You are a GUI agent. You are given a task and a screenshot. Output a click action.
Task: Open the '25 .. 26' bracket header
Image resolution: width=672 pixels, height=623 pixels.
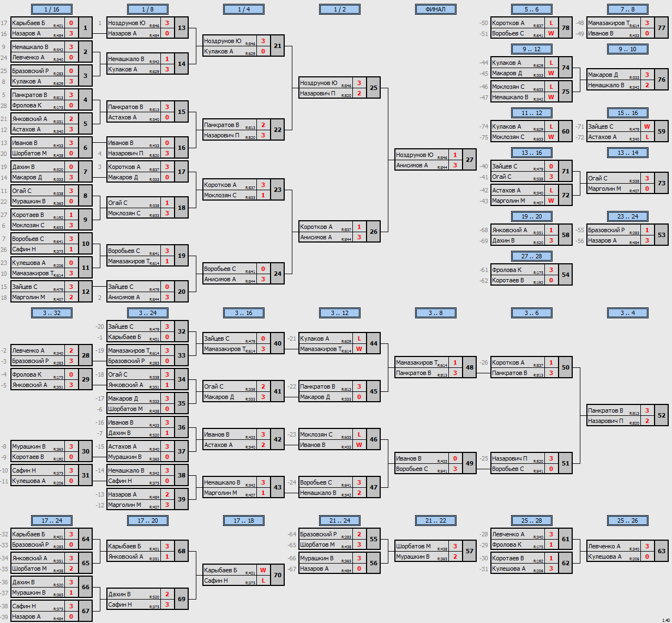point(628,521)
